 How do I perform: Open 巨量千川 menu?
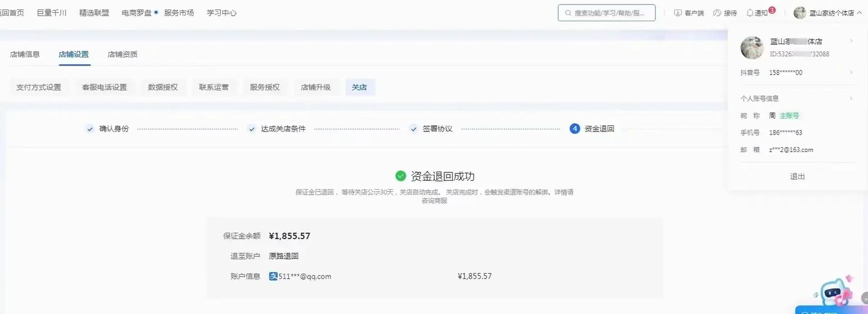coord(51,13)
